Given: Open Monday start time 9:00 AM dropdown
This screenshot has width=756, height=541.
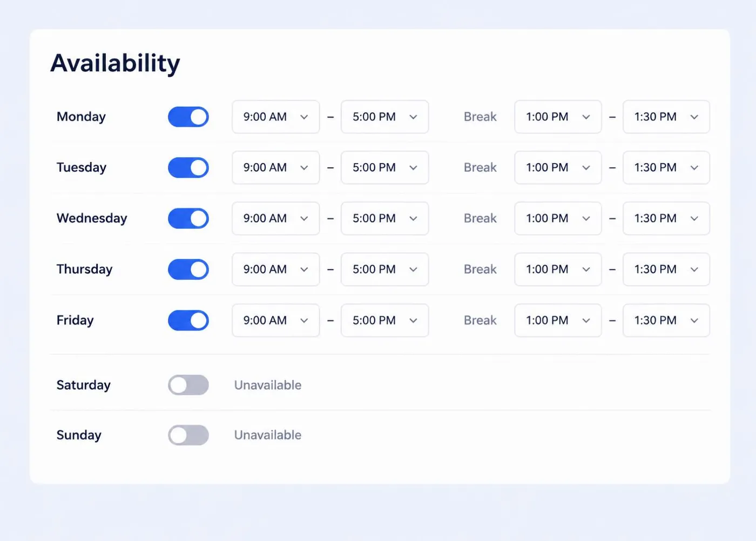Looking at the screenshot, I should coord(276,117).
